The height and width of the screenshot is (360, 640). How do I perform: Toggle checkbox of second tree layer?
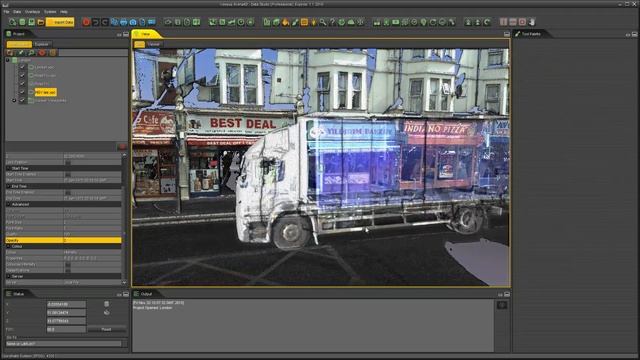22,76
